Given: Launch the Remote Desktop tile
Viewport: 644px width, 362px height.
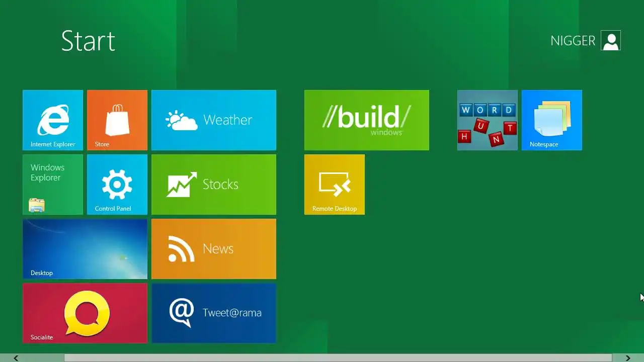Looking at the screenshot, I should point(335,185).
